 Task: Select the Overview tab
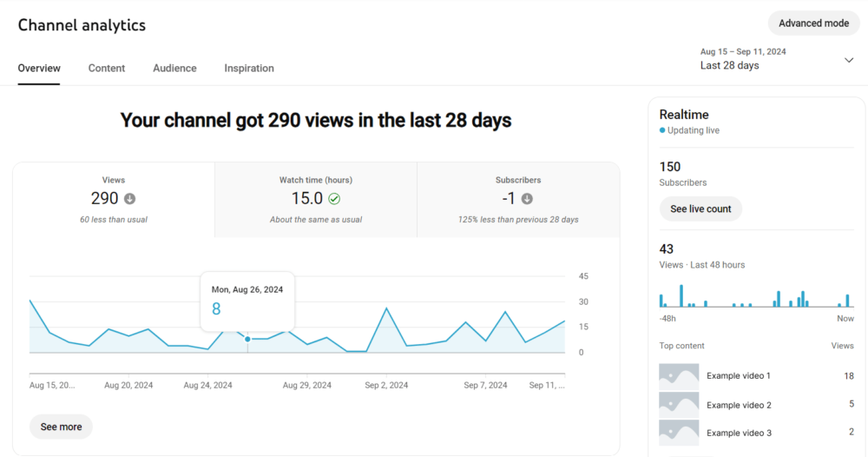(39, 68)
